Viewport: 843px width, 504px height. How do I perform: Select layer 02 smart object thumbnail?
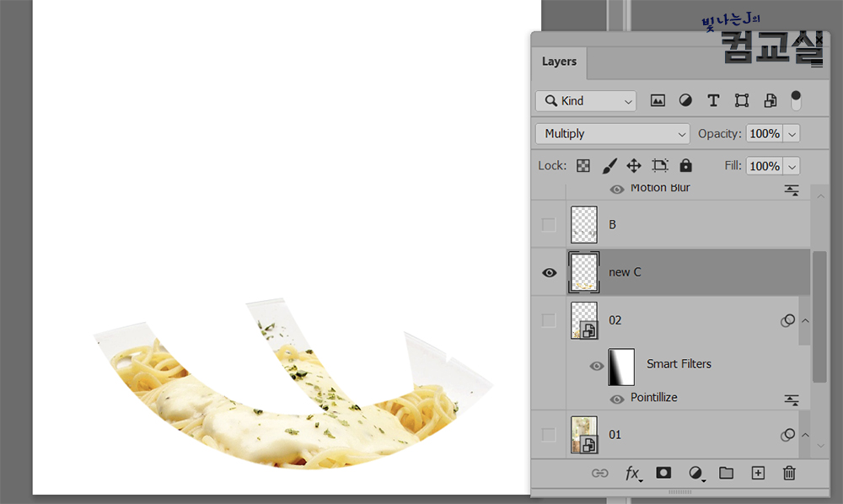click(584, 320)
